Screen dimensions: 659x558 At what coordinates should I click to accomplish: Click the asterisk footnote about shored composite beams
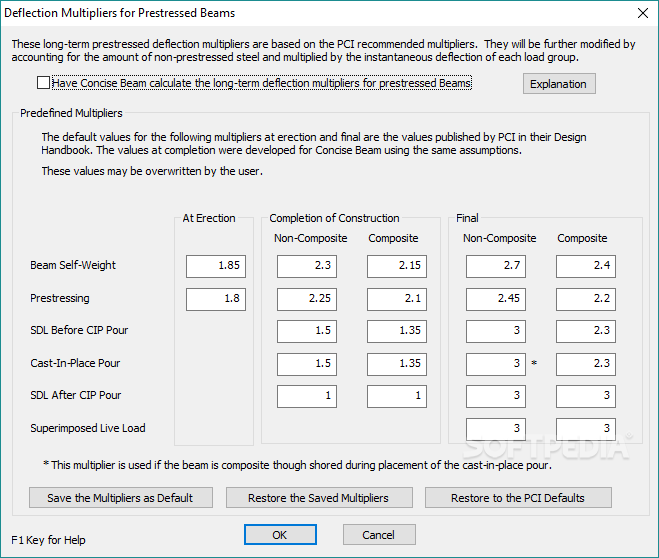coord(298,465)
